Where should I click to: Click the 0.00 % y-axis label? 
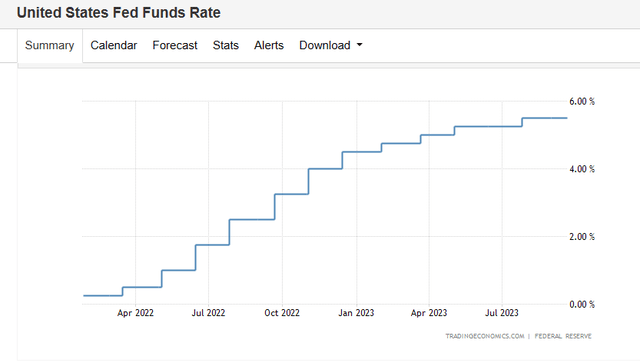pyautogui.click(x=582, y=305)
